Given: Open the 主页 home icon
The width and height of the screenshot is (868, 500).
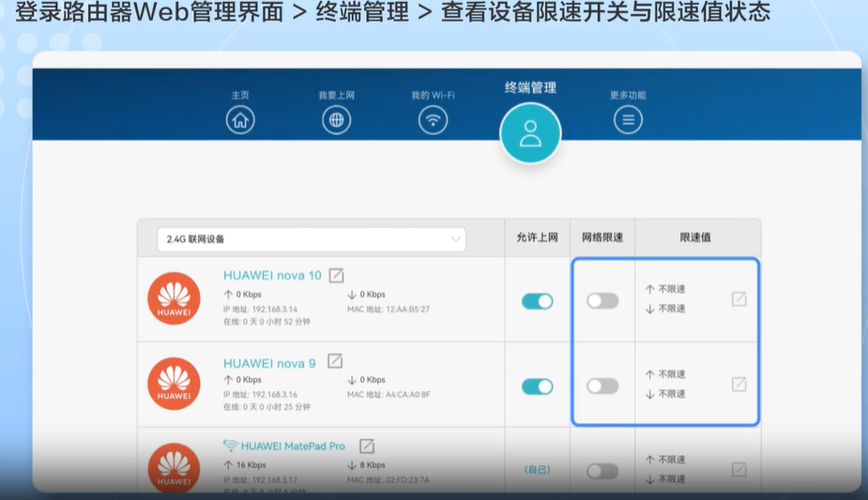Looking at the screenshot, I should pos(240,120).
